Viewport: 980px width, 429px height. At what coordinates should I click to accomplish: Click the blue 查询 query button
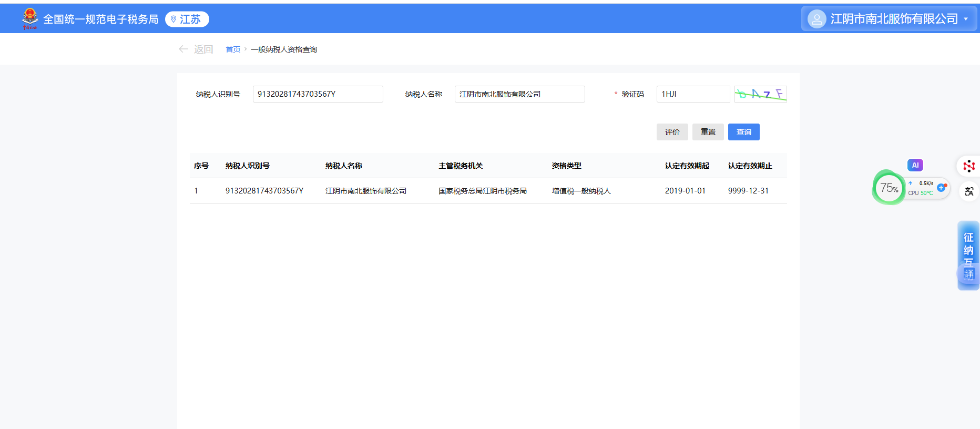click(743, 132)
